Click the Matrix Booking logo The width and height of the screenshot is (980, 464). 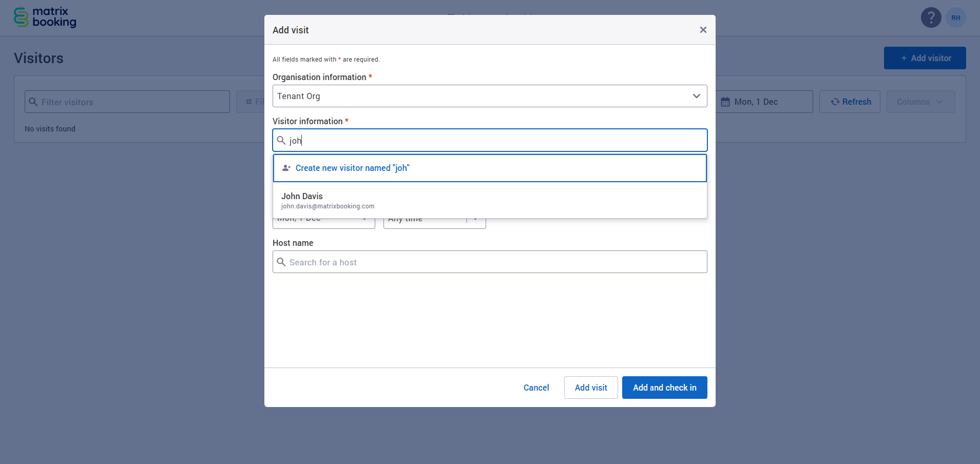click(45, 17)
